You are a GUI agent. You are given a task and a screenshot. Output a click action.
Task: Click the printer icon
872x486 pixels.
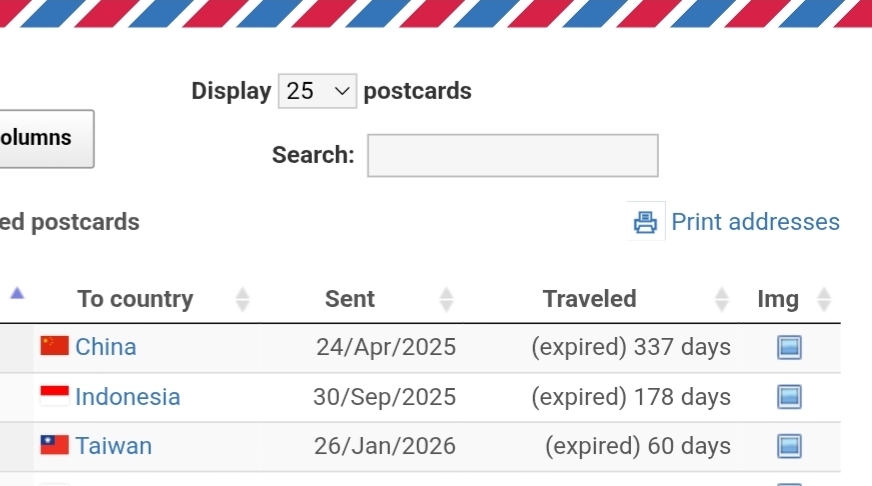[646, 221]
